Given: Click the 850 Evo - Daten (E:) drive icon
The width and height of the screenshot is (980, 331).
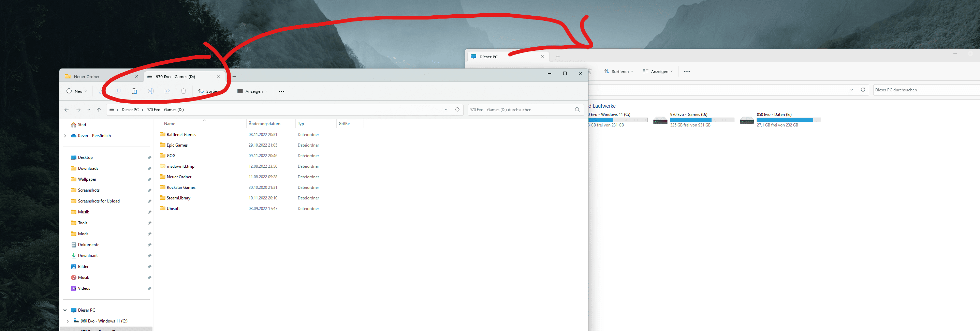Looking at the screenshot, I should coord(747,120).
